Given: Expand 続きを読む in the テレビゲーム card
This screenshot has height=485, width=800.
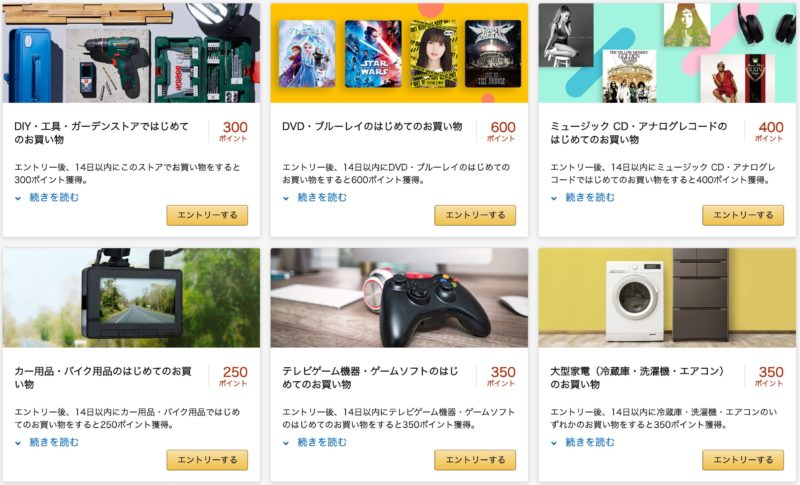Looking at the screenshot, I should 315,442.
